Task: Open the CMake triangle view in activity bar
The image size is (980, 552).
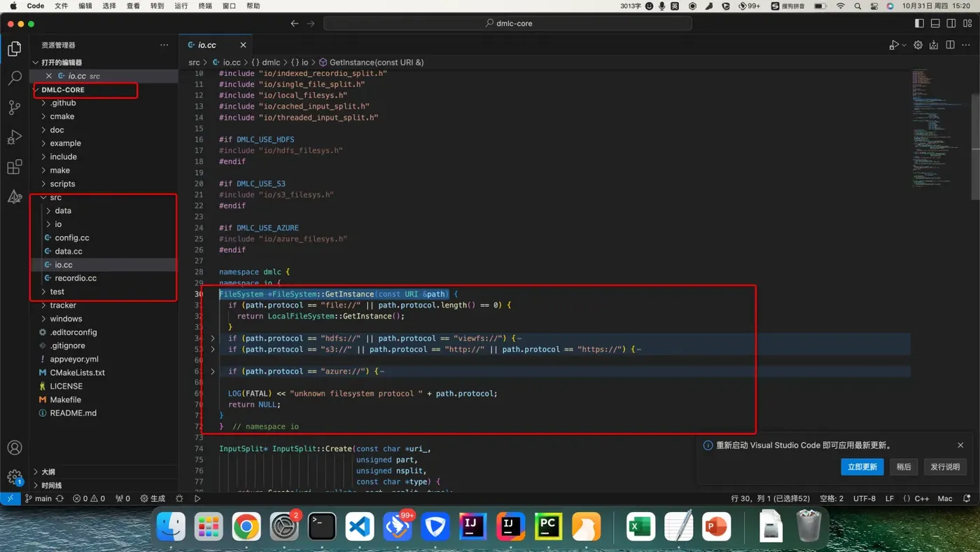Action: tap(14, 197)
